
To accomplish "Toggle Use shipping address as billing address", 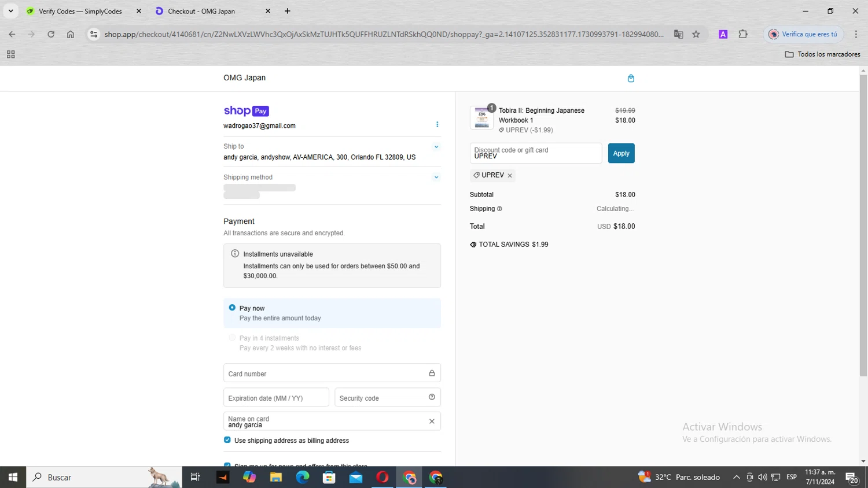I will click(227, 440).
